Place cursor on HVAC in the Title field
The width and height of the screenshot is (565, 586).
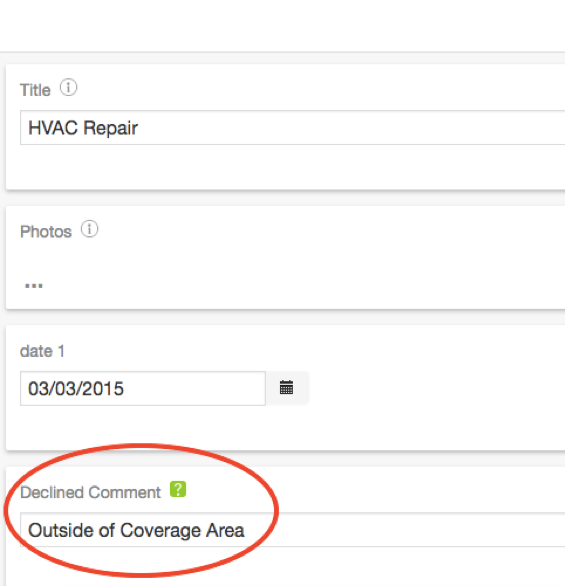click(53, 128)
